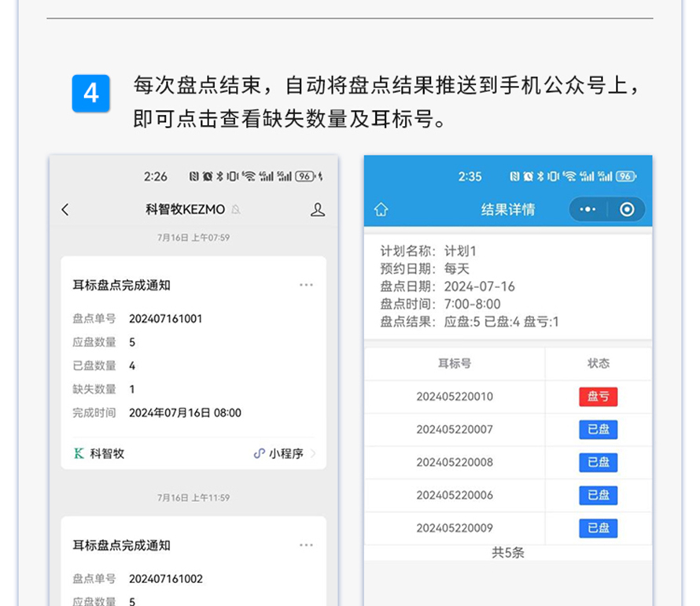Click 已盘 tag for ear tag 202405220008
This screenshot has width=700, height=606.
598,462
